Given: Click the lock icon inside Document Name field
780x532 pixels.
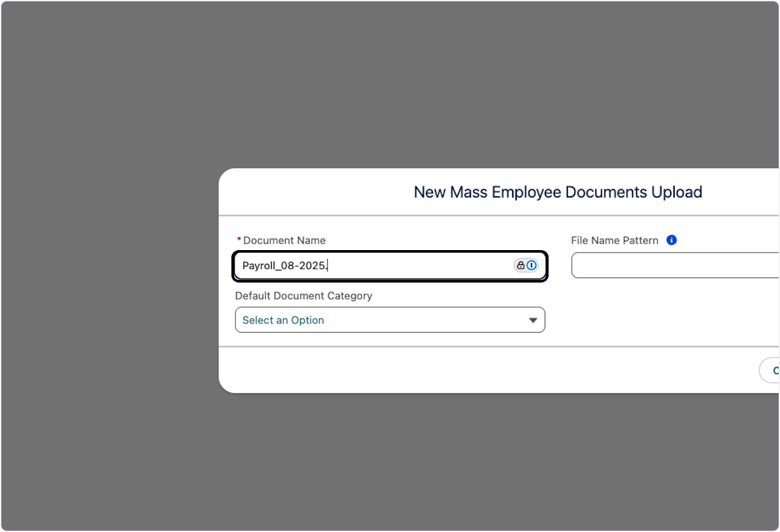Looking at the screenshot, I should (x=521, y=265).
